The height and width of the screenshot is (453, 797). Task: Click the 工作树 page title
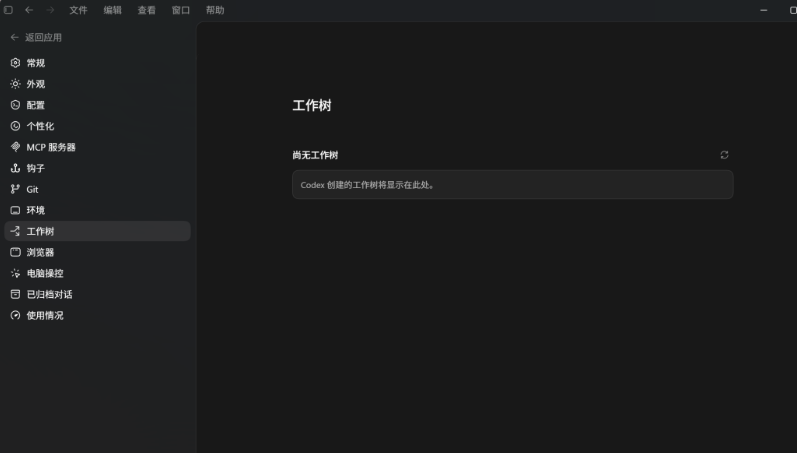(312, 106)
